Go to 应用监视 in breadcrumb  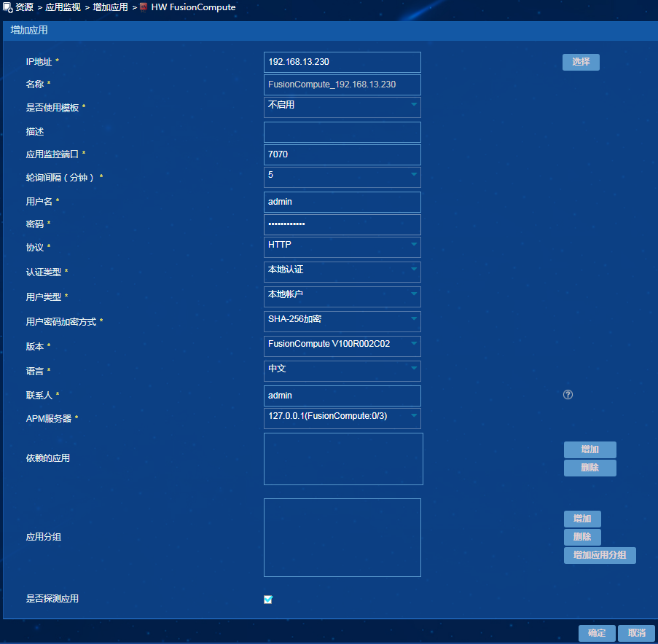click(63, 7)
